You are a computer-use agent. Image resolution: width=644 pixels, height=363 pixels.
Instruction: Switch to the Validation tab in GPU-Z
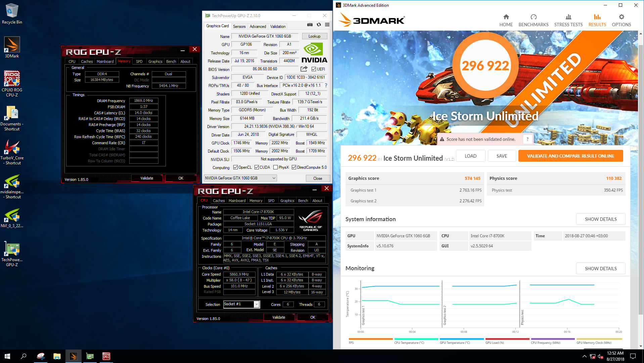pyautogui.click(x=278, y=27)
